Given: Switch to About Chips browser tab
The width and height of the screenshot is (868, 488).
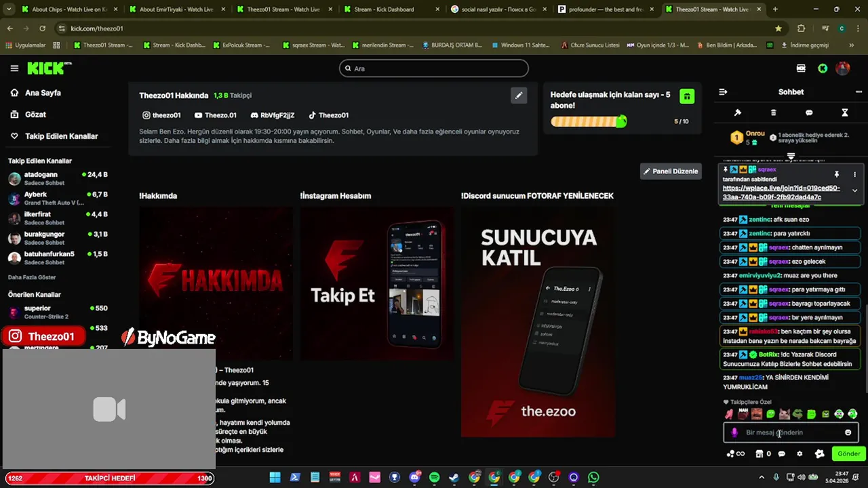Looking at the screenshot, I should tap(68, 9).
